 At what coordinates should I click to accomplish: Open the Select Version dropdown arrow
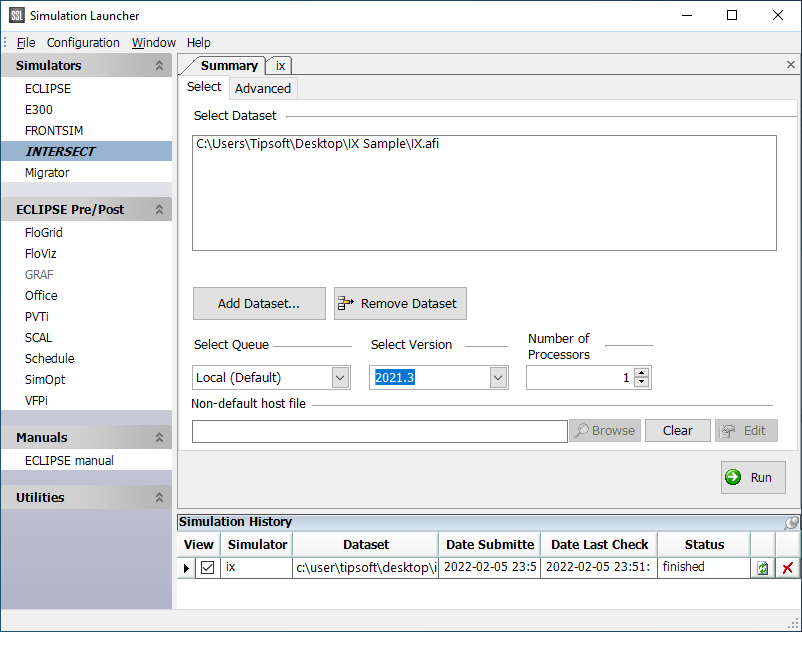pos(498,378)
